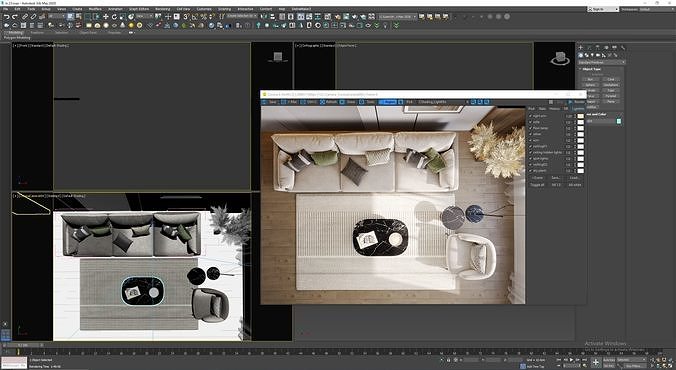Click the 'night amb' light color swatch
The image size is (676, 370).
(581, 116)
